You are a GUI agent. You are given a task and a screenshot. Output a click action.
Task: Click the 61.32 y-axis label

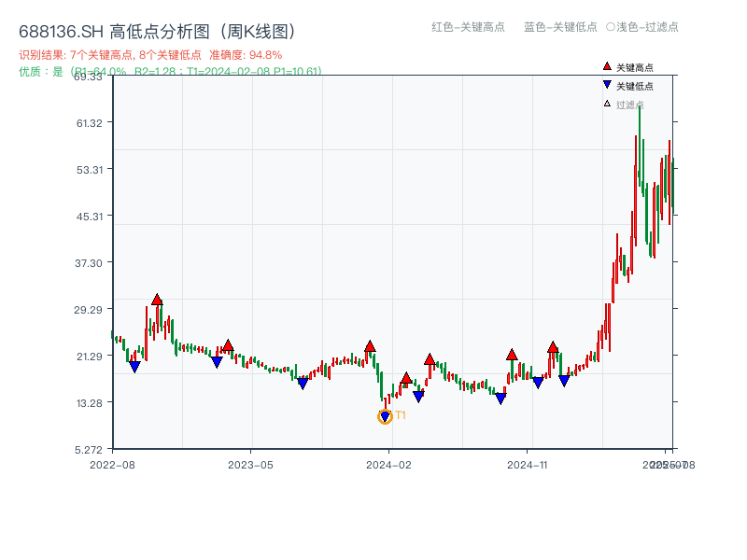(x=90, y=123)
